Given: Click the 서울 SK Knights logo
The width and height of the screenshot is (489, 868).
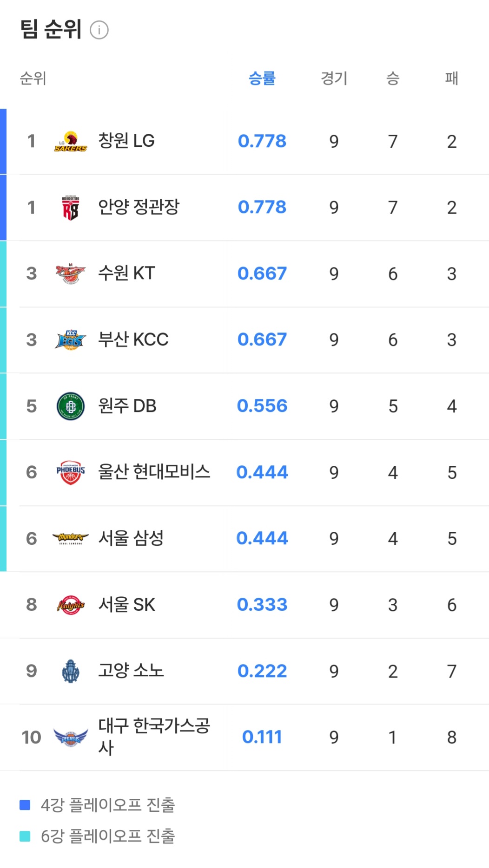Looking at the screenshot, I should tap(71, 605).
